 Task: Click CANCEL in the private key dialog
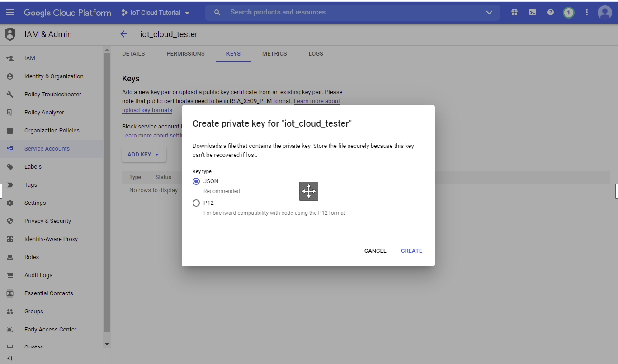click(x=375, y=251)
